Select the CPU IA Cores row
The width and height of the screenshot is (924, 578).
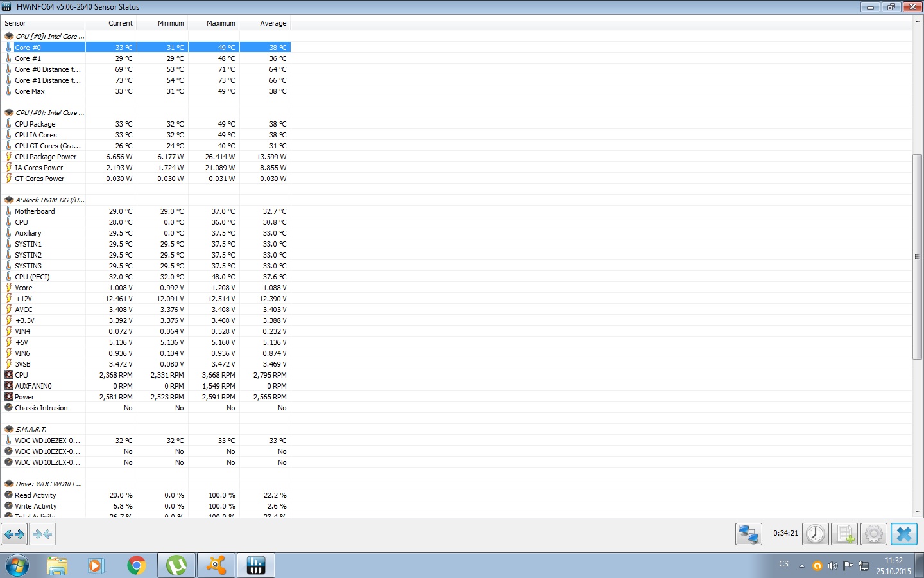point(147,135)
